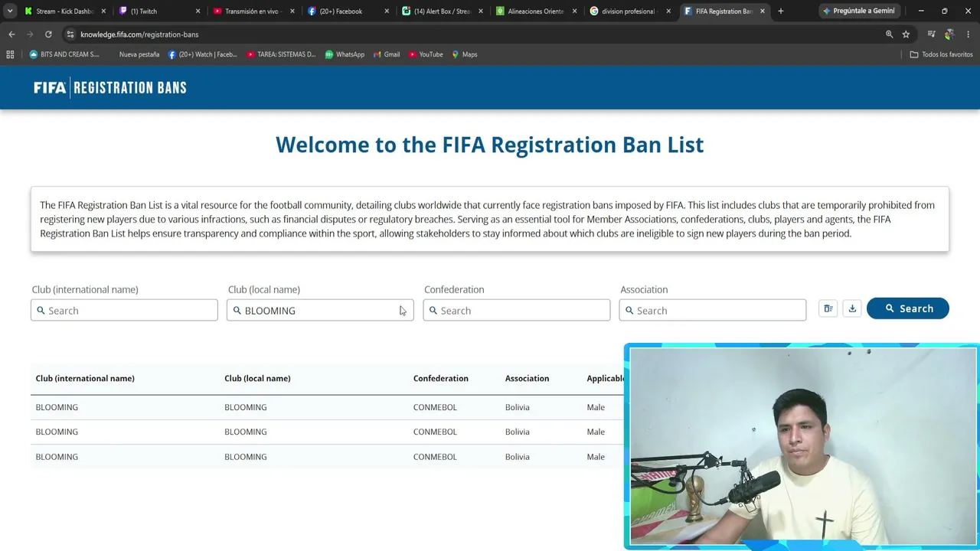
Task: Click the Pregúntale a Gemini button
Action: click(x=858, y=11)
